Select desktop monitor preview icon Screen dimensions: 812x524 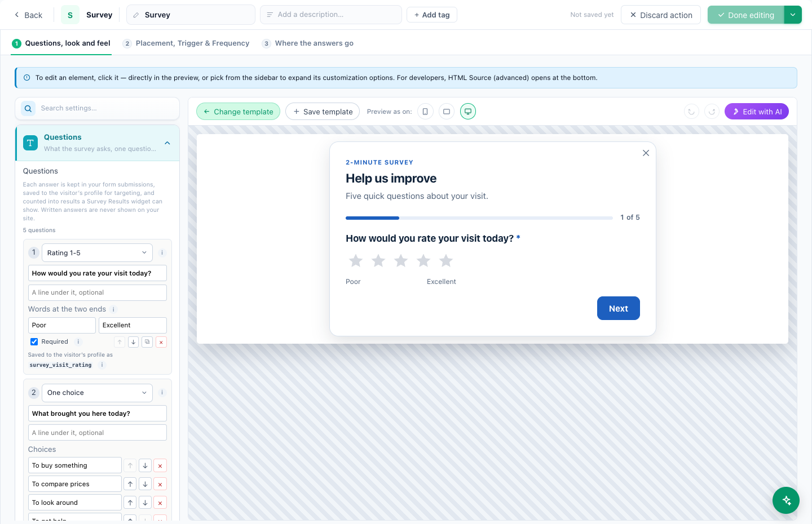[x=468, y=112]
